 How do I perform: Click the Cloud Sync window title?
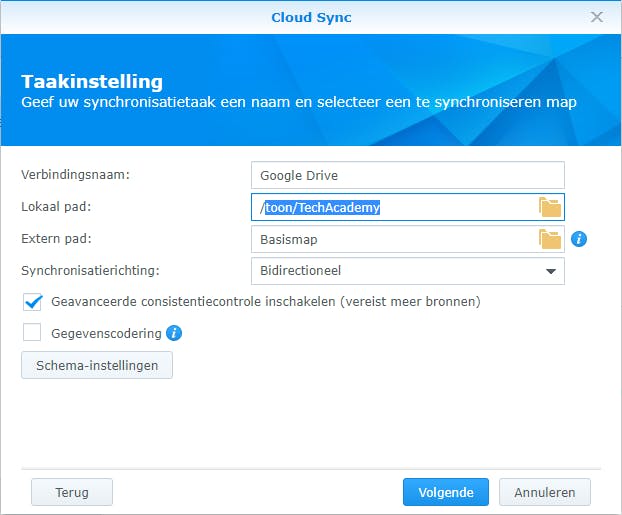(311, 17)
